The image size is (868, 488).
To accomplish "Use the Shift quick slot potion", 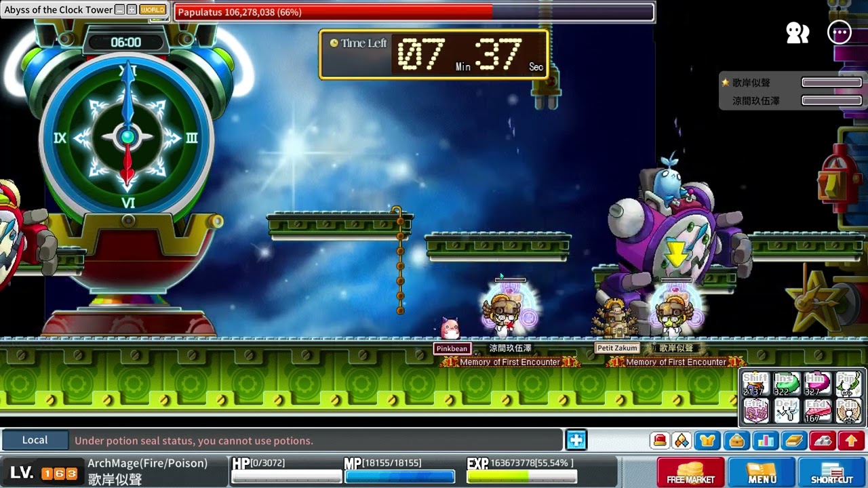I will 755,384.
